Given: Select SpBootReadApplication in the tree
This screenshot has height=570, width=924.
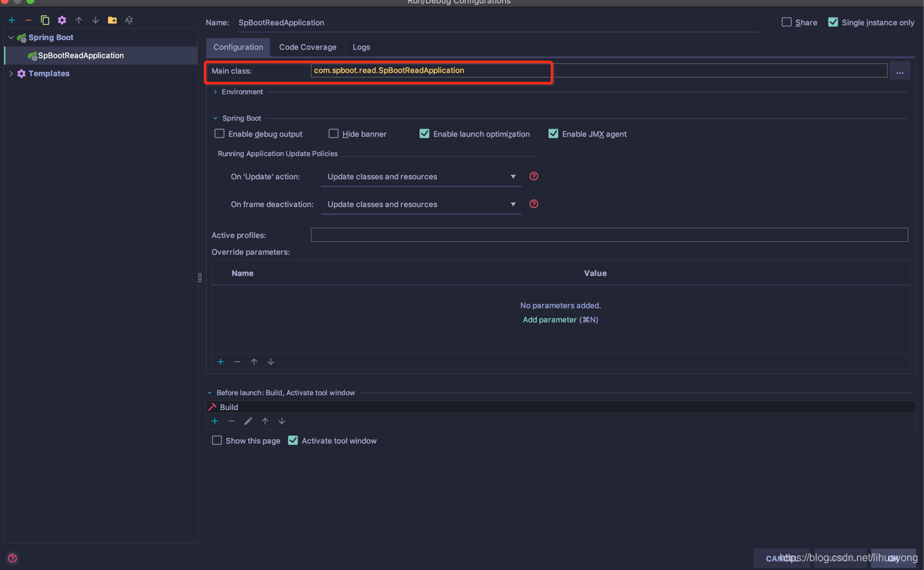Looking at the screenshot, I should (101, 55).
